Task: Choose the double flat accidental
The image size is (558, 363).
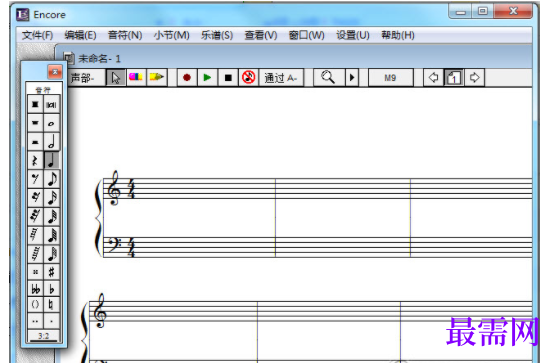Action: pyautogui.click(x=35, y=289)
